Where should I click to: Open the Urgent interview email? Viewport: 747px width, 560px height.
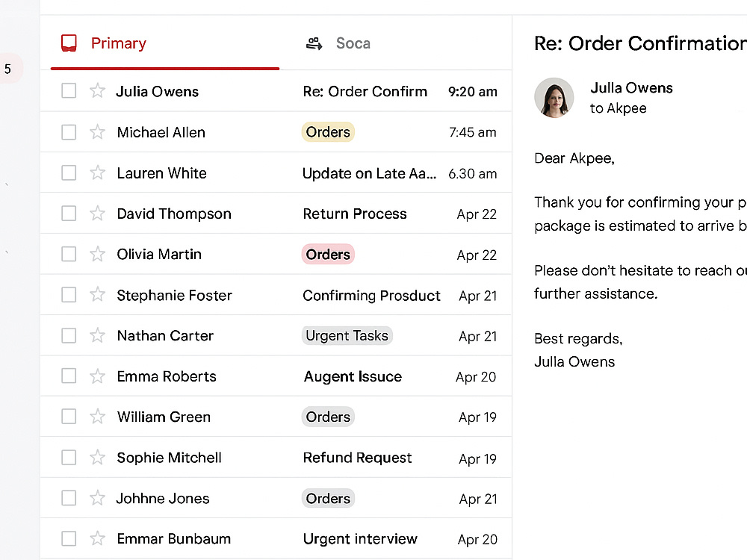point(360,539)
